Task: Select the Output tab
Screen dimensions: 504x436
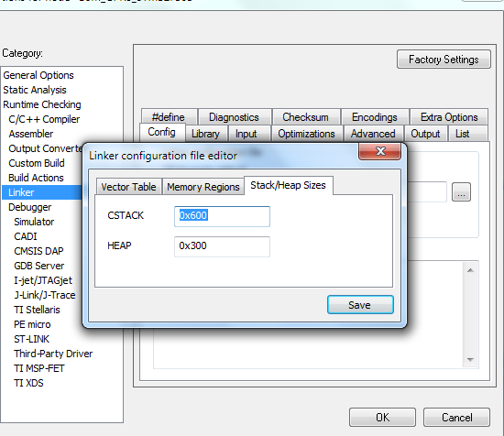Action: coord(425,134)
